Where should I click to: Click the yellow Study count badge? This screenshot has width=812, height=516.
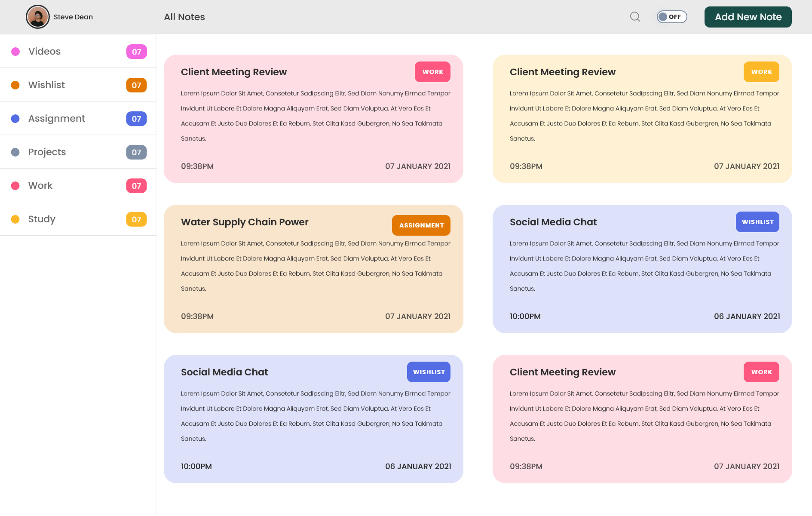tap(136, 219)
